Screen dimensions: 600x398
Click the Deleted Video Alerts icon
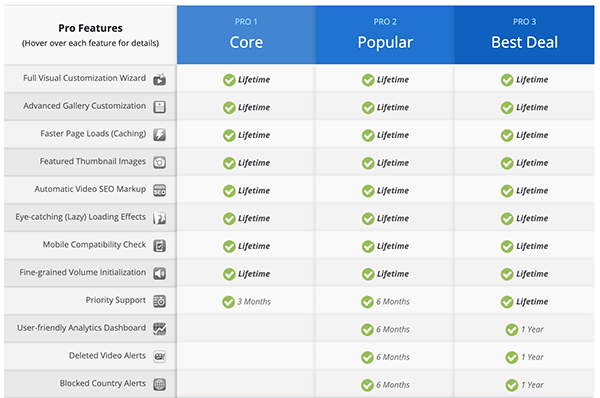pyautogui.click(x=160, y=357)
